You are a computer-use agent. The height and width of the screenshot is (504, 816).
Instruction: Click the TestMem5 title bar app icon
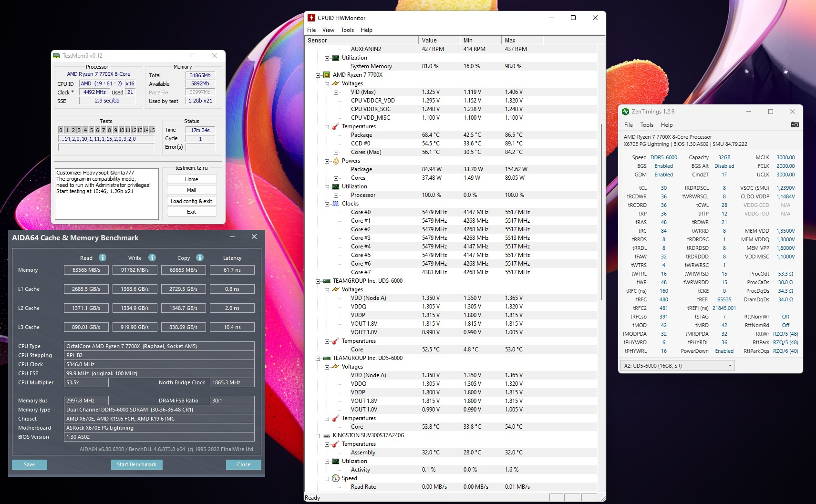click(56, 56)
